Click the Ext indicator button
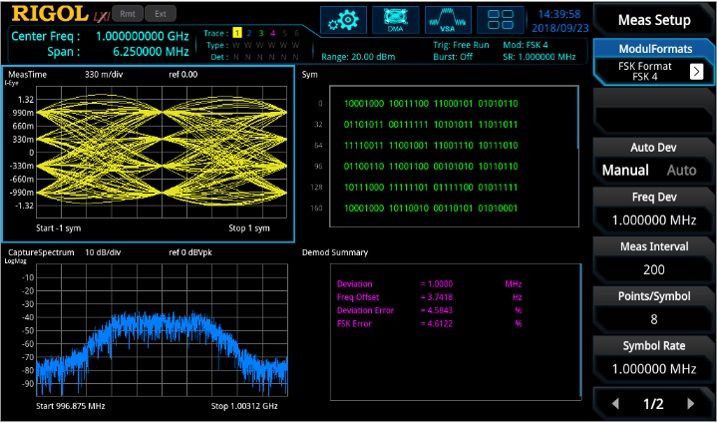This screenshot has height=423, width=717. pos(160,14)
